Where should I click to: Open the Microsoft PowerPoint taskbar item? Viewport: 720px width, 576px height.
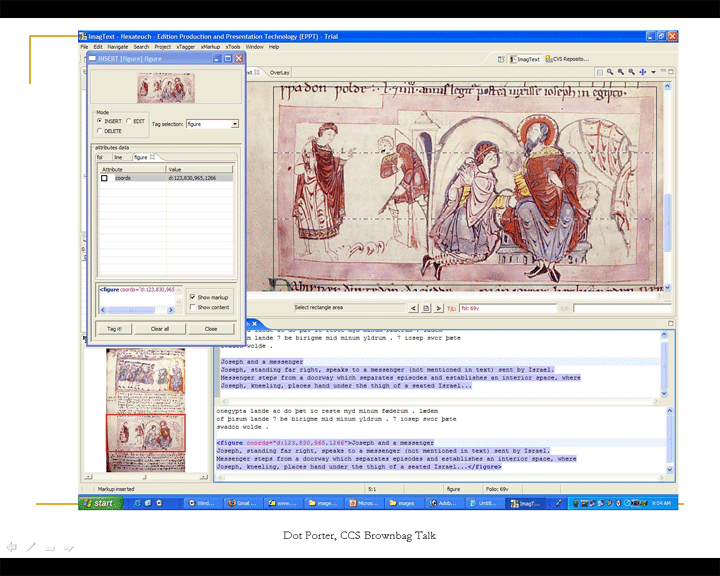pyautogui.click(x=363, y=503)
